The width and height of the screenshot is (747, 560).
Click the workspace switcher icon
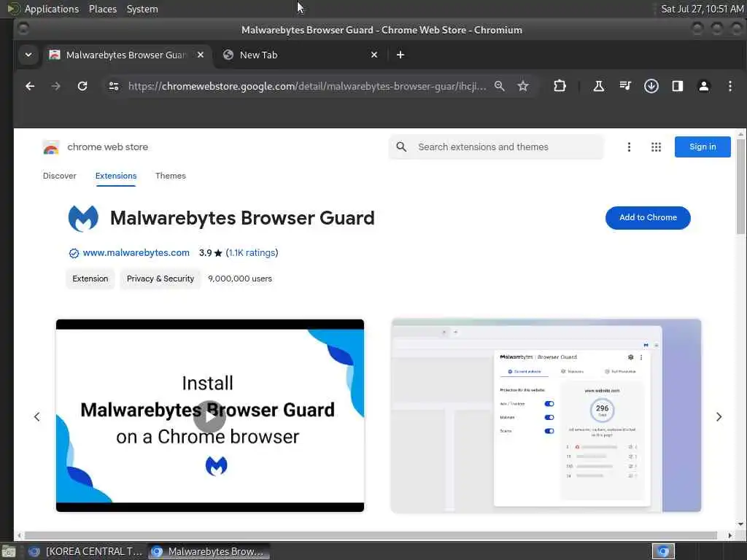(663, 551)
